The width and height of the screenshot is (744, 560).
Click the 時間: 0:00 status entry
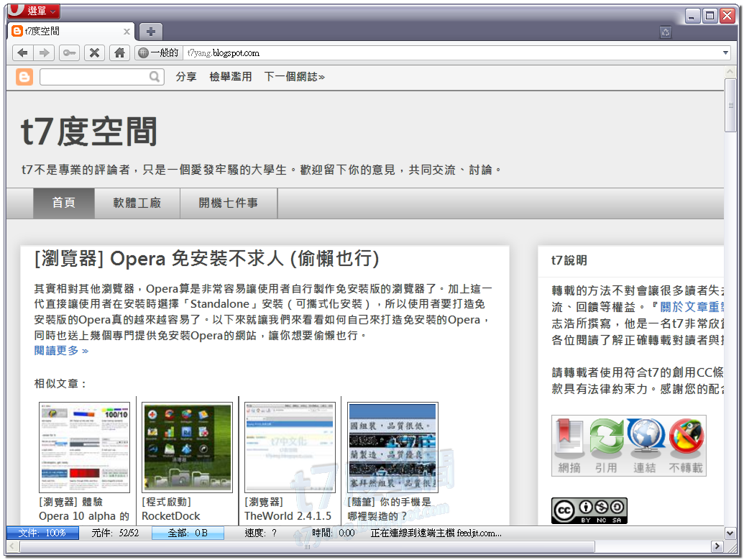click(x=333, y=533)
